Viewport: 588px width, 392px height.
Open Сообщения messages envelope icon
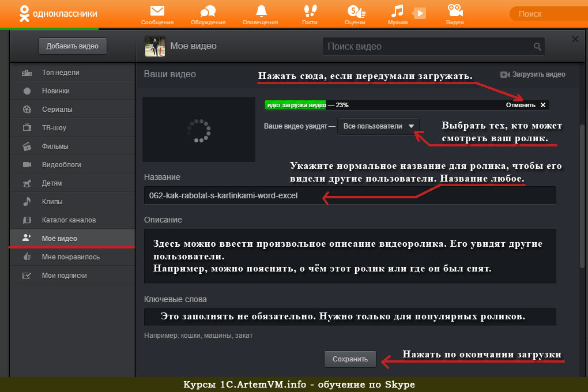click(x=157, y=12)
